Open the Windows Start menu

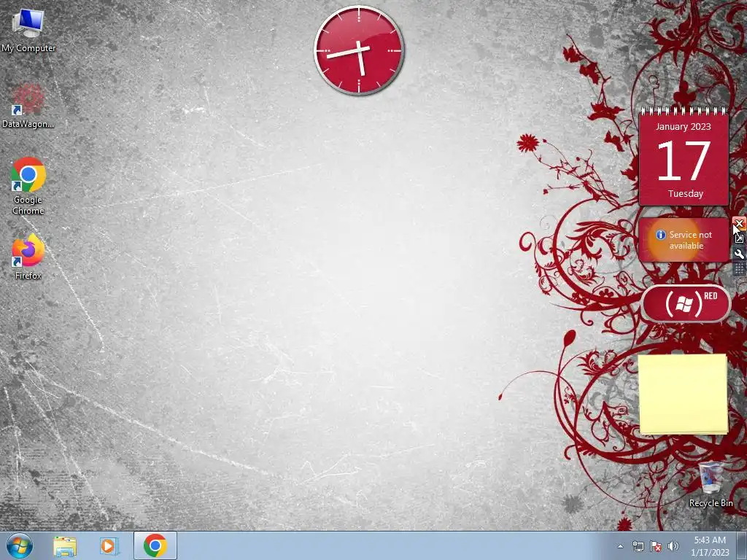(x=20, y=545)
